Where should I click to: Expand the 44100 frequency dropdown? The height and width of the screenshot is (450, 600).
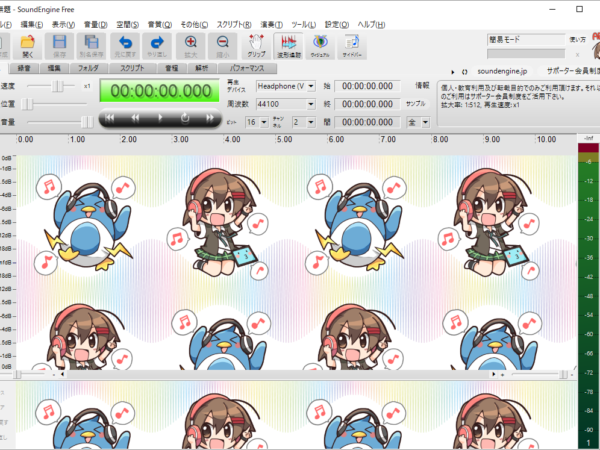(x=311, y=104)
